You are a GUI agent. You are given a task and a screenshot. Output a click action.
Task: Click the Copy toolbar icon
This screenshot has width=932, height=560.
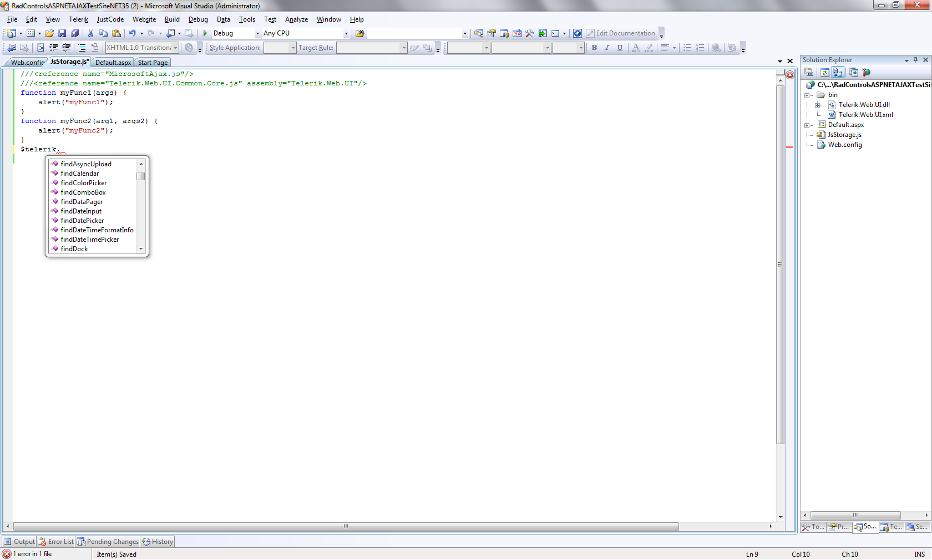point(103,33)
